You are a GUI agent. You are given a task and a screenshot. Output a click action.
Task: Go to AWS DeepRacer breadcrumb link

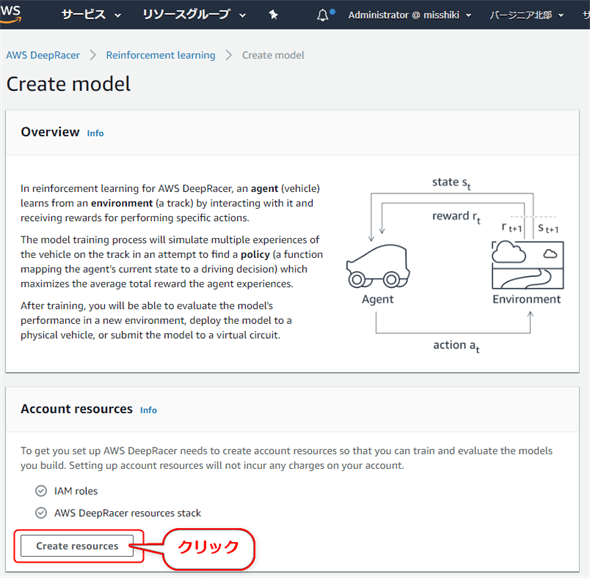pos(43,55)
